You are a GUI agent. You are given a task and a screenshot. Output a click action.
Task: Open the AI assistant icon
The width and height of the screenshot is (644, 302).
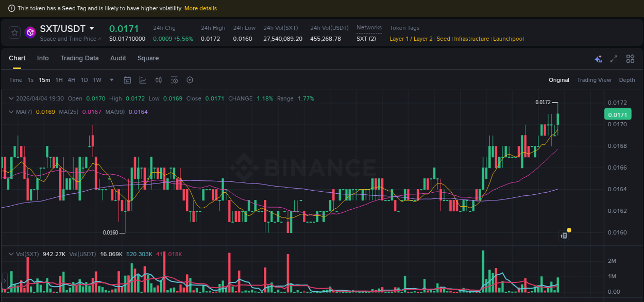coord(598,59)
